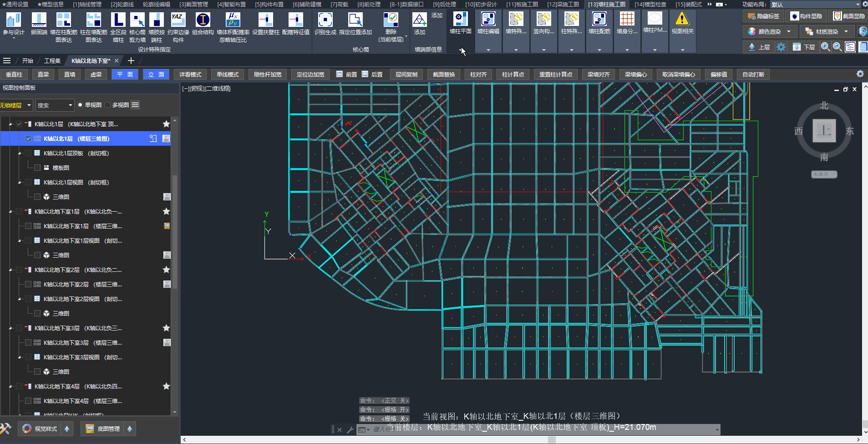
Task: Click the zoom in magnifier icon
Action: coord(825,47)
